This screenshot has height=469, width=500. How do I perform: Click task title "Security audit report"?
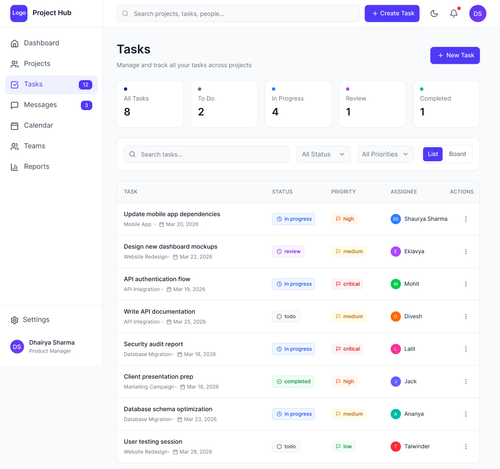[x=153, y=344]
